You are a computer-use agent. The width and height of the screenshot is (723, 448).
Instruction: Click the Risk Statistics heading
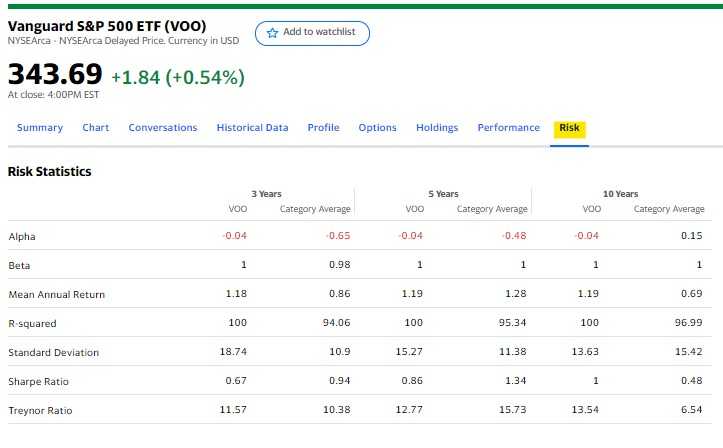pyautogui.click(x=50, y=171)
